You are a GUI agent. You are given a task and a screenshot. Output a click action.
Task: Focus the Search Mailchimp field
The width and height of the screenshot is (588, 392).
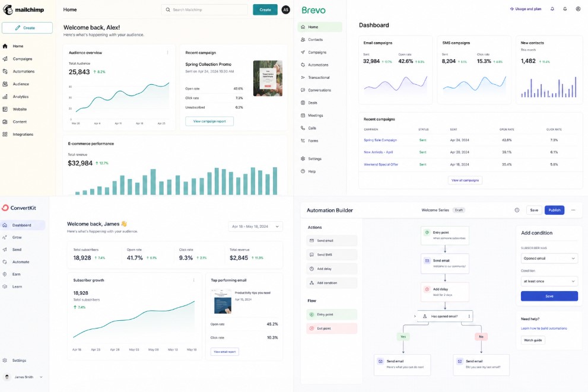[x=205, y=9]
